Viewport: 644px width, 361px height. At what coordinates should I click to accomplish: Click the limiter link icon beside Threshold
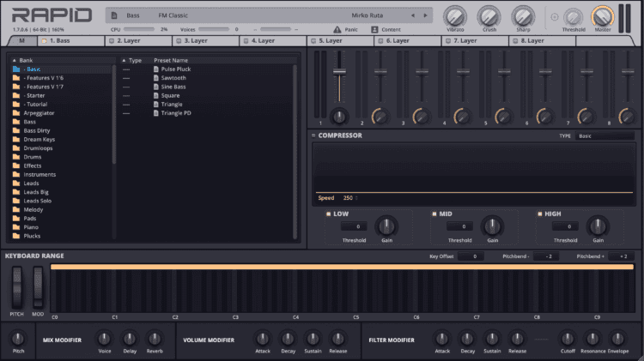point(555,17)
